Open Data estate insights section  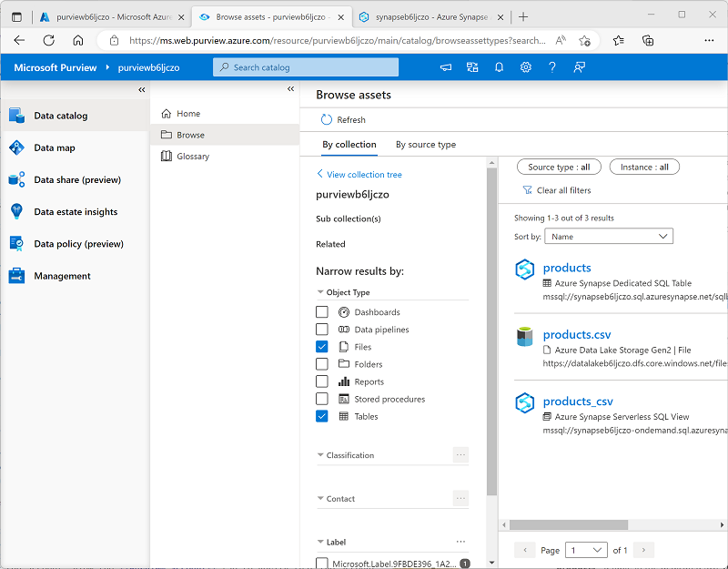point(75,212)
